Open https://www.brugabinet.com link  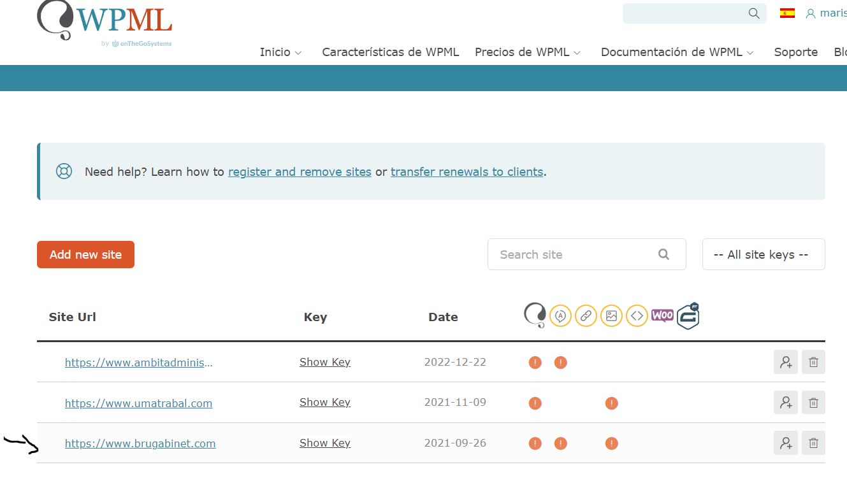140,443
